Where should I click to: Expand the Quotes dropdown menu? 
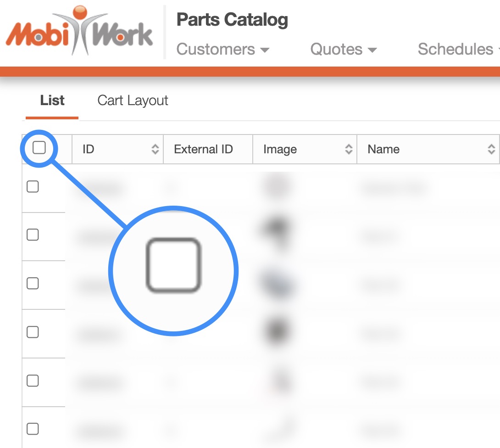(343, 49)
